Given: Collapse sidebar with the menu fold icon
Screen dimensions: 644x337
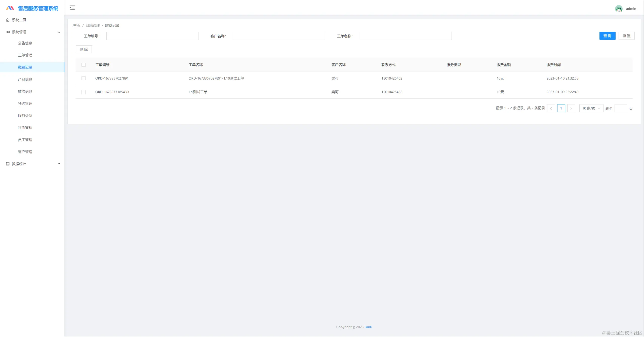Looking at the screenshot, I should coord(72,8).
